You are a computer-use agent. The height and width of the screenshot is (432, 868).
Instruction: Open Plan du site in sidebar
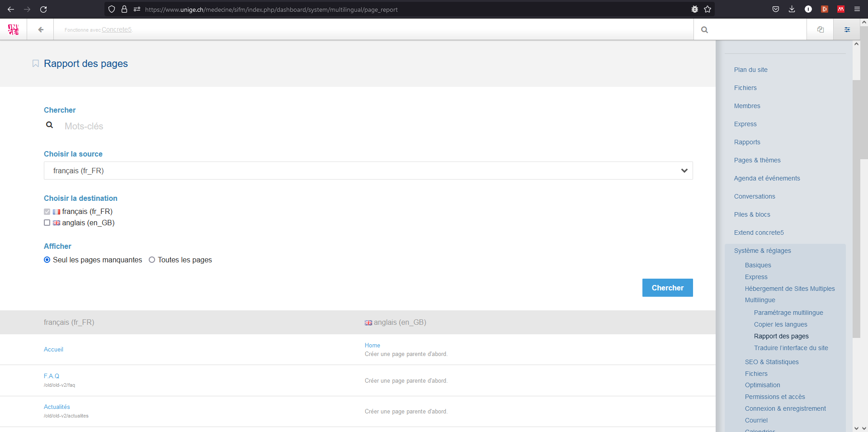(750, 70)
